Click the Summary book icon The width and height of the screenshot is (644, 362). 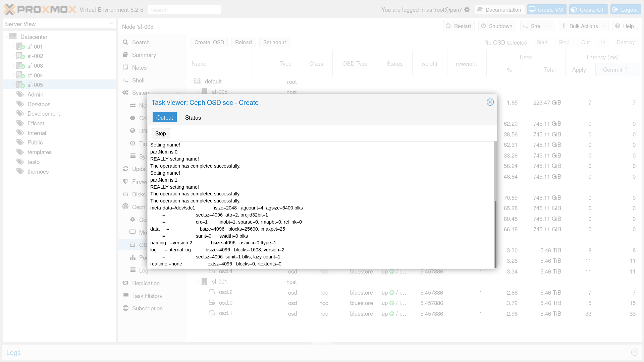click(x=125, y=54)
